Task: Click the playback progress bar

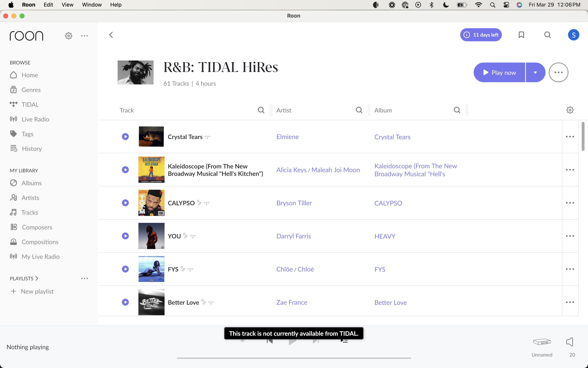Action: [294, 358]
